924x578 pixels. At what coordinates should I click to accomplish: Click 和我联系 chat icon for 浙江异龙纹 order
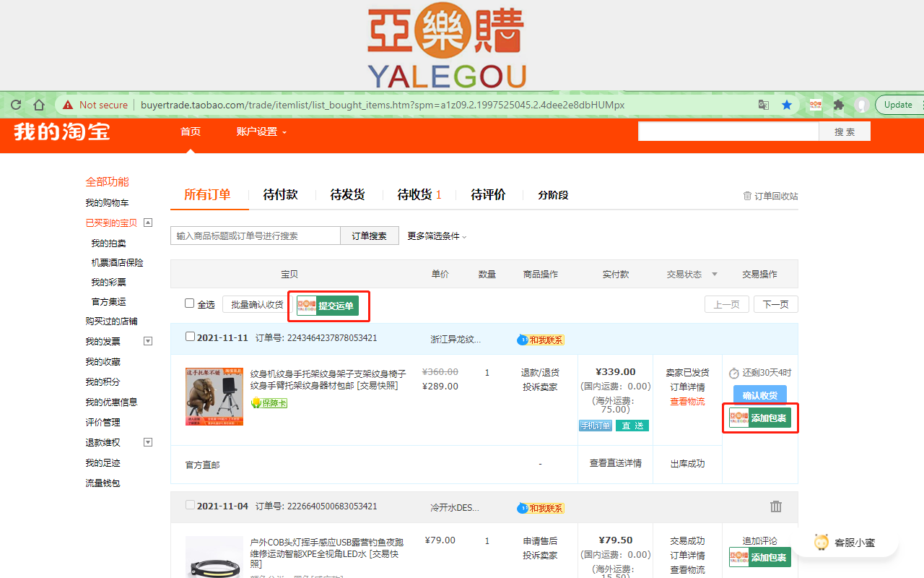[x=540, y=340]
